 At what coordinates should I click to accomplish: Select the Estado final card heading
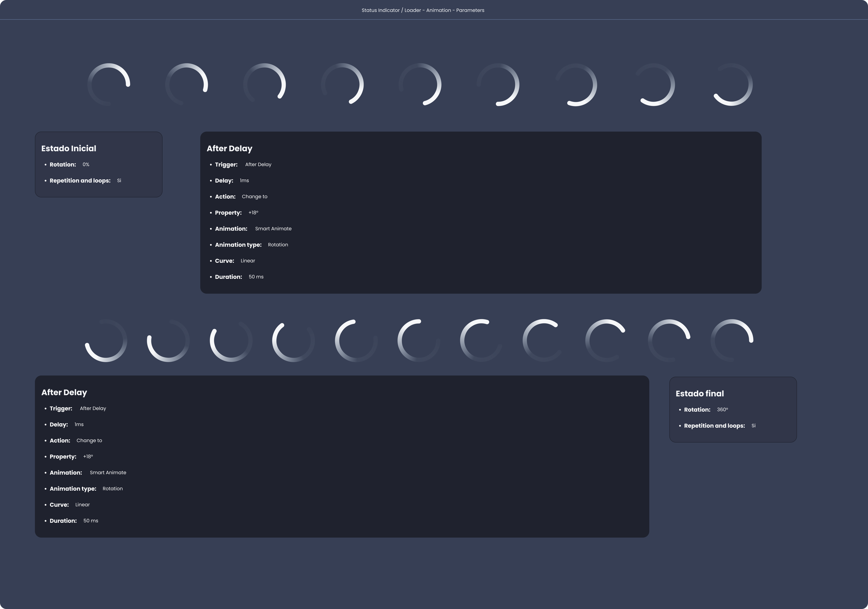(699, 394)
